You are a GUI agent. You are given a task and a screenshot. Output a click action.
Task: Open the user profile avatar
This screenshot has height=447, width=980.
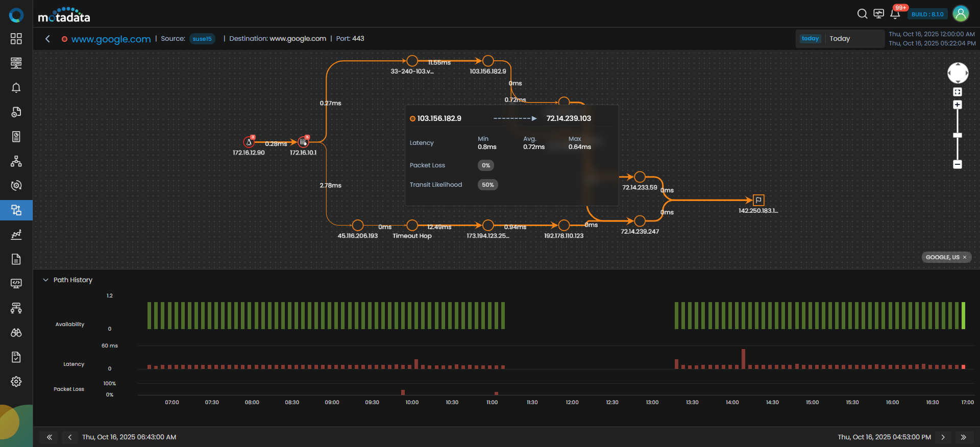coord(961,14)
